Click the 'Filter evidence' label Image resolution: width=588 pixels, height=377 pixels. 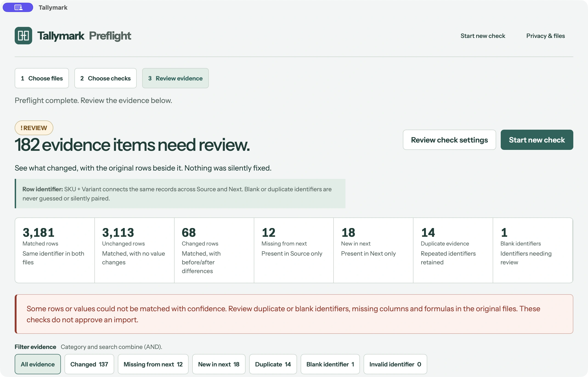click(x=35, y=347)
